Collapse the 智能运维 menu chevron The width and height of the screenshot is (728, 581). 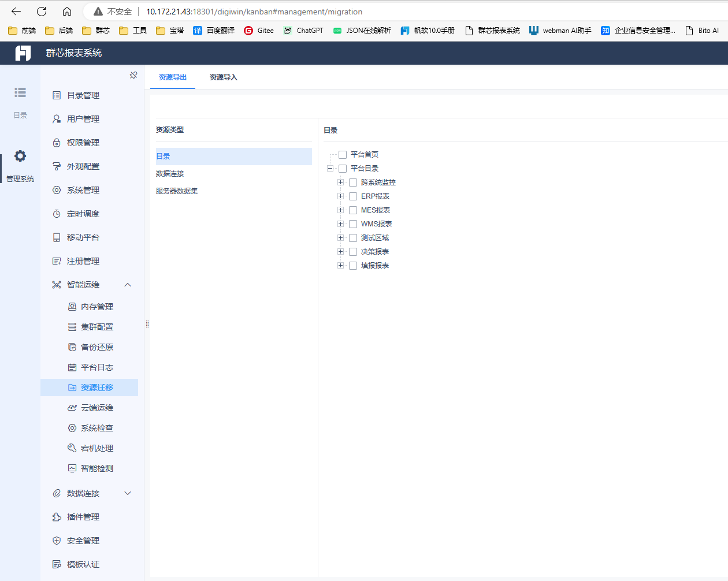128,285
